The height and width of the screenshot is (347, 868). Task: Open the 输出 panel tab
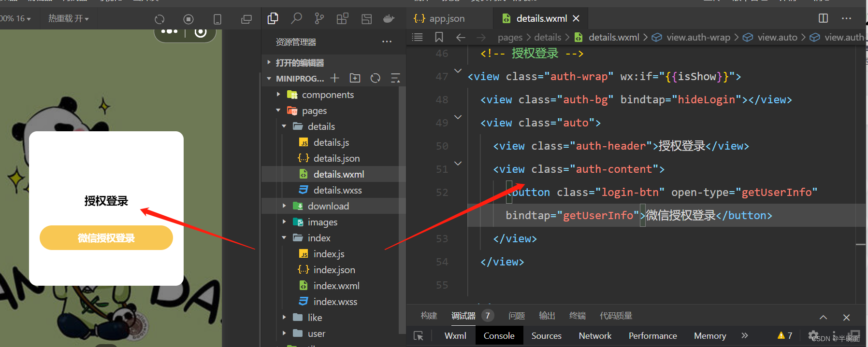click(547, 316)
